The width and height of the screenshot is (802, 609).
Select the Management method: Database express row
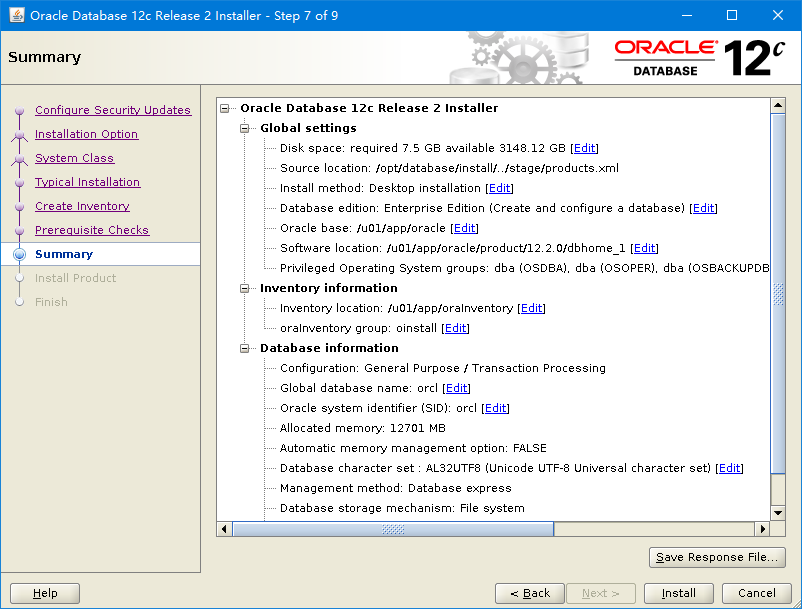tap(395, 488)
